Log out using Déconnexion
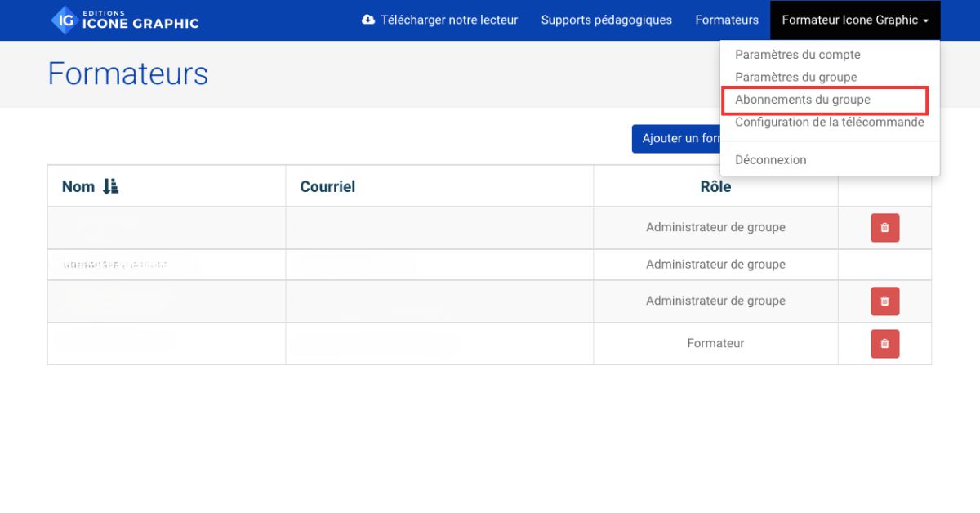The width and height of the screenshot is (980, 513). click(770, 160)
